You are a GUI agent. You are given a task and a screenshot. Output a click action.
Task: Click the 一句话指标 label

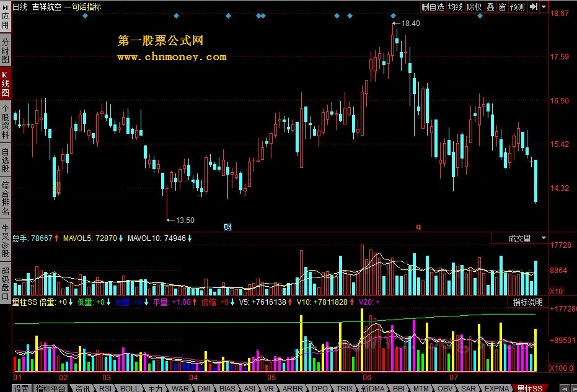[83, 7]
